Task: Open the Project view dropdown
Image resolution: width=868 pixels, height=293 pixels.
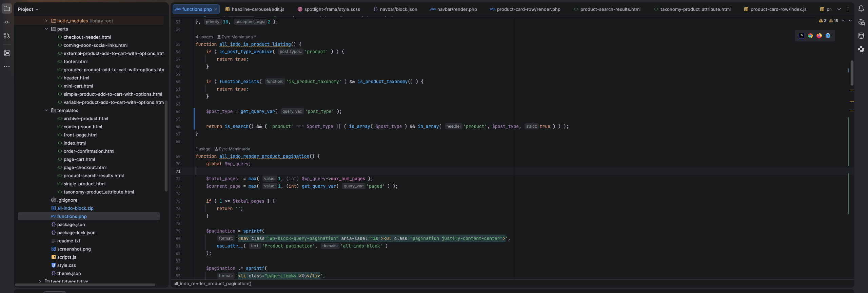Action: click(x=28, y=9)
